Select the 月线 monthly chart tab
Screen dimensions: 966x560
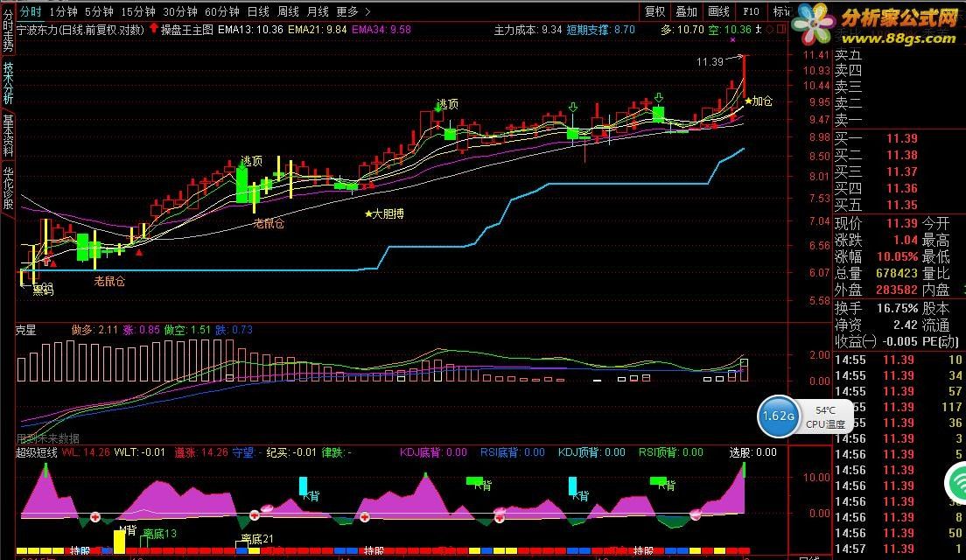[x=318, y=11]
